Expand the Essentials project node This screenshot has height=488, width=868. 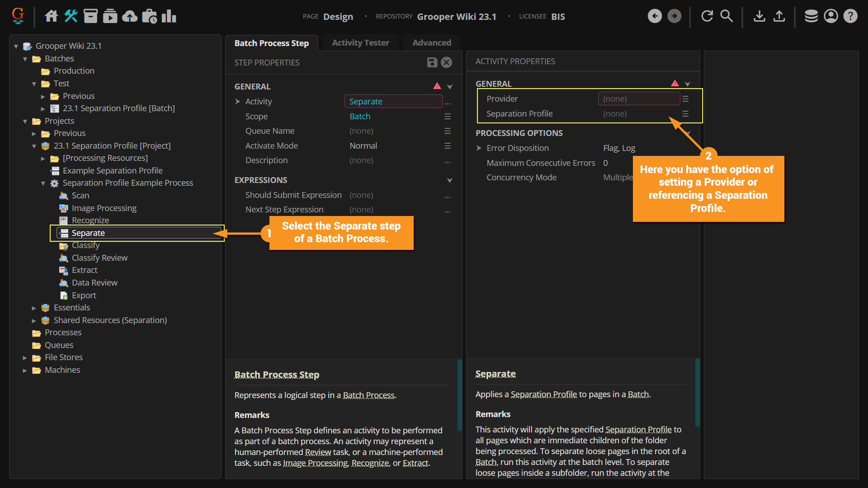(x=34, y=308)
